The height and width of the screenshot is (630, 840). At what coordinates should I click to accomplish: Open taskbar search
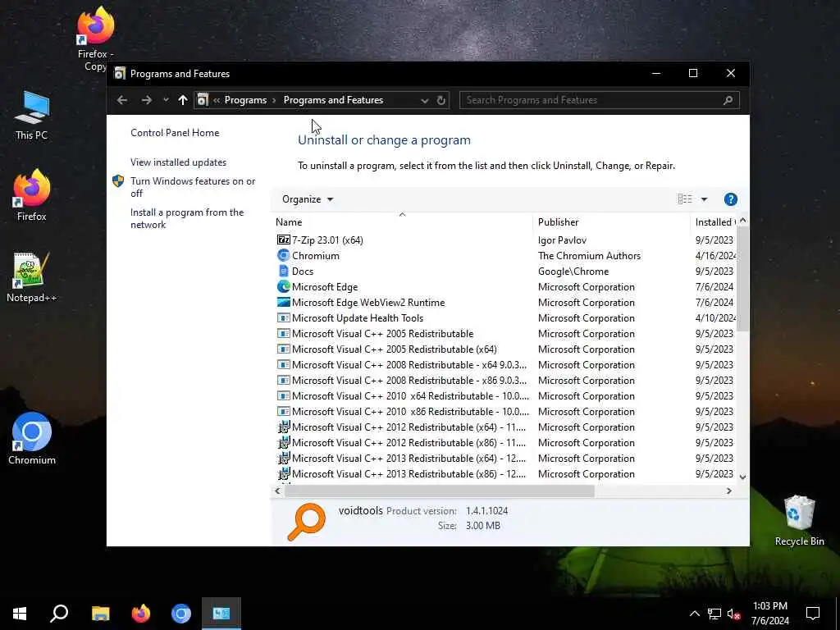coord(59,614)
